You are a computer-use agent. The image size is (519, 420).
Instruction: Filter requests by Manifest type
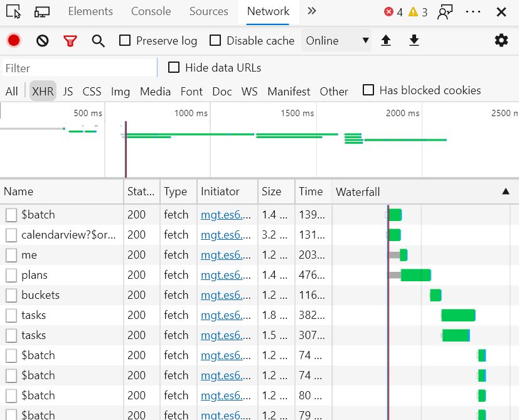[289, 91]
